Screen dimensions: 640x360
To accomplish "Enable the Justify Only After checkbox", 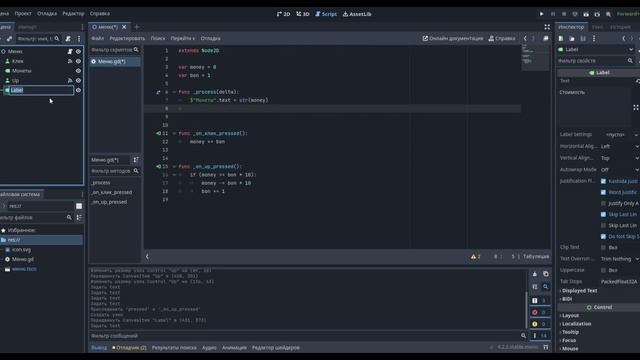I will tap(603, 203).
